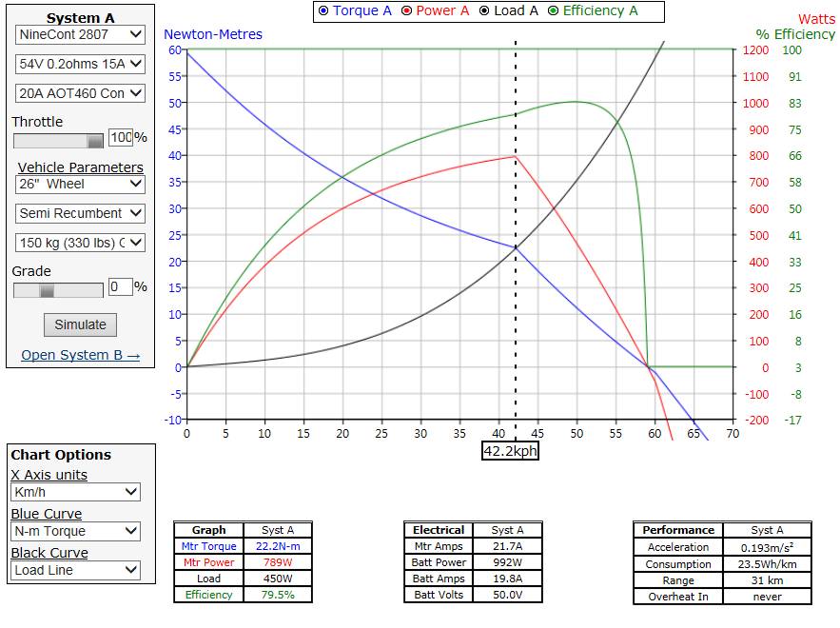The height and width of the screenshot is (628, 840).
Task: Click the Grade slider handle
Action: pos(47,290)
